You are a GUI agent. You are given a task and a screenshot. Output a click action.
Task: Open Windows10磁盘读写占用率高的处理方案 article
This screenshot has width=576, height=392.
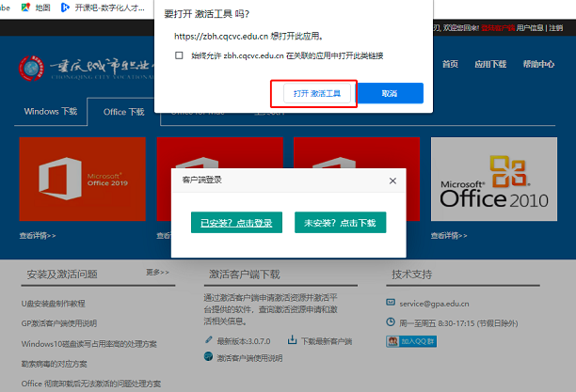88,344
